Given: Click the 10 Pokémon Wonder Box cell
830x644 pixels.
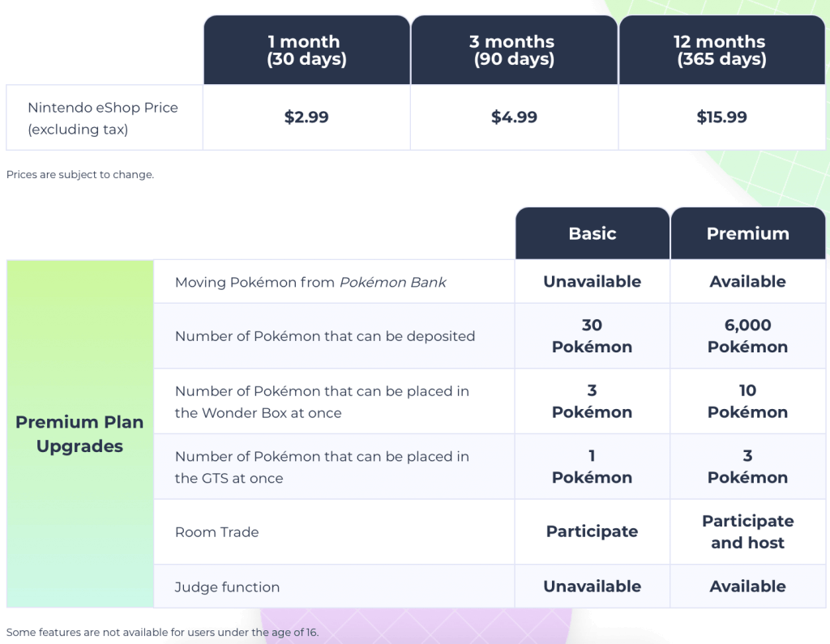Looking at the screenshot, I should point(748,401).
